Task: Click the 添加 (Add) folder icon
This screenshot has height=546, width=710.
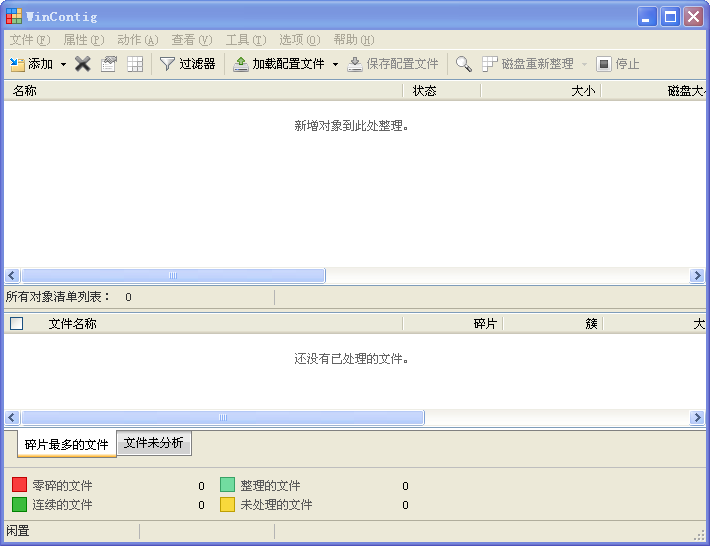Action: [x=17, y=64]
